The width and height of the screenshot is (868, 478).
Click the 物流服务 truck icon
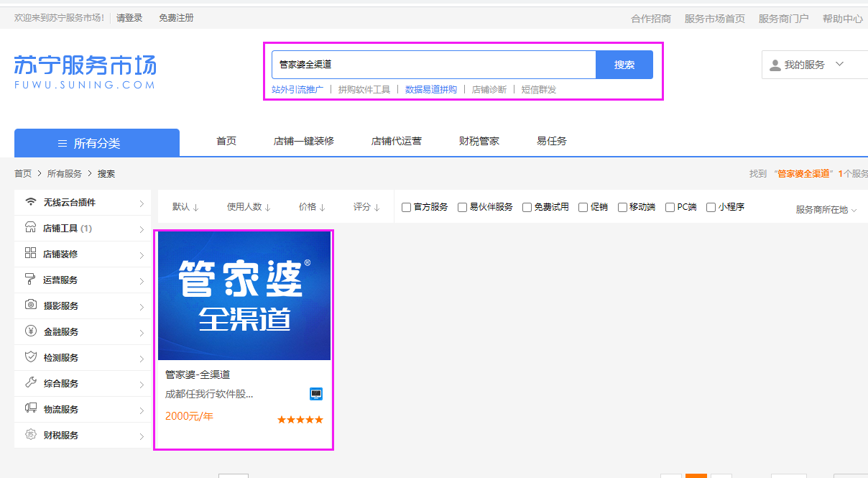pos(30,408)
